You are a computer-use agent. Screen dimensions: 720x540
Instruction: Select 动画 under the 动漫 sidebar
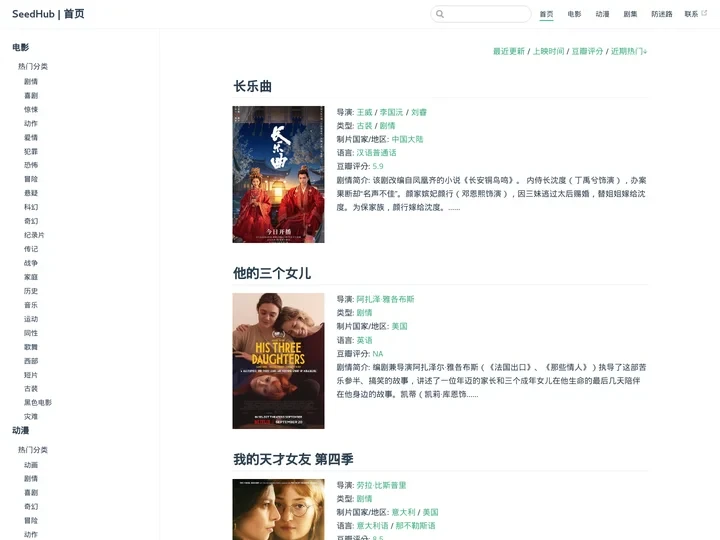[31, 465]
